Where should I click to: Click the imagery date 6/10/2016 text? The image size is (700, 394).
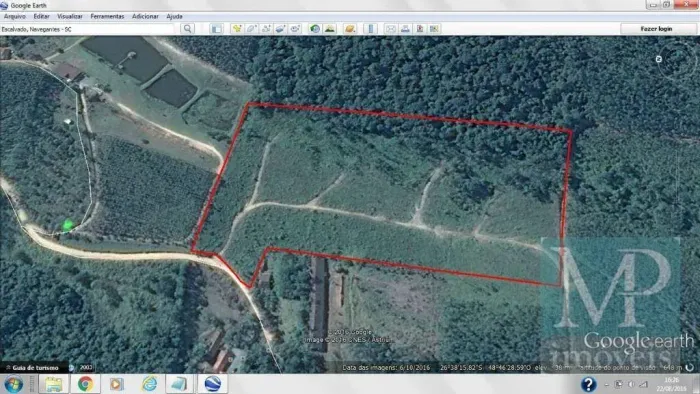(386, 367)
